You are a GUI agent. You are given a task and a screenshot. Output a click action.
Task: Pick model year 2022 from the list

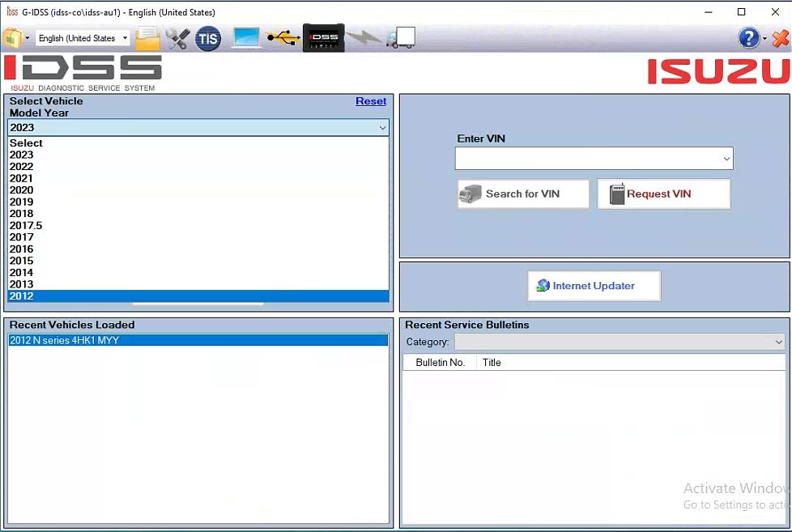(198, 166)
